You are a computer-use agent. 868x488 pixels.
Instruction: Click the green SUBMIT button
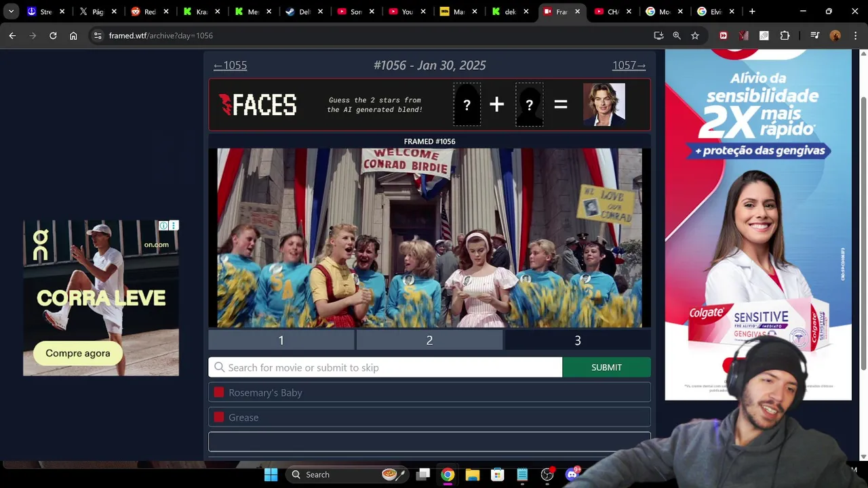point(606,367)
